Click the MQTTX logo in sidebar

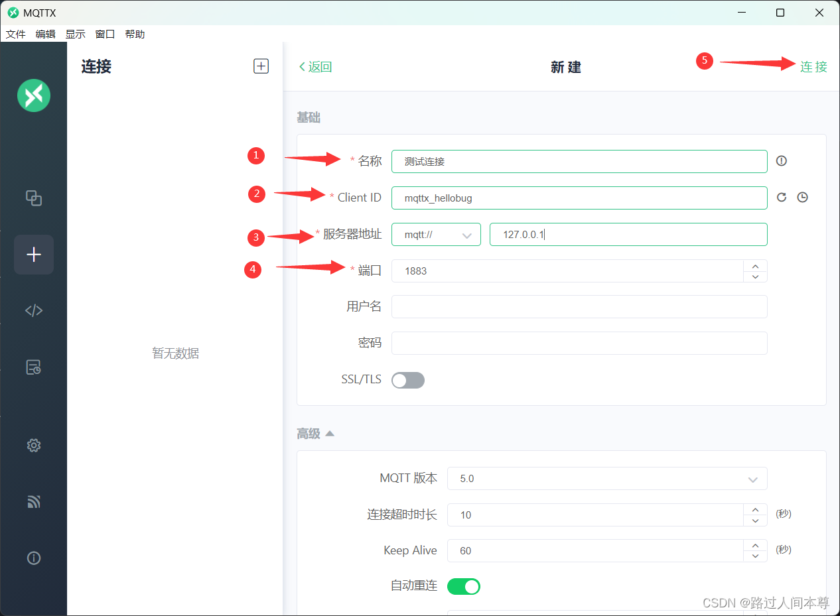(34, 95)
